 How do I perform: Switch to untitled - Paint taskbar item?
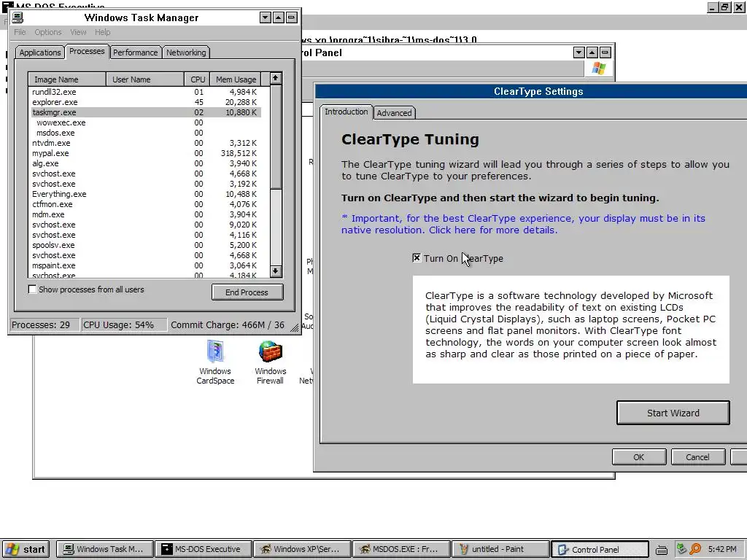click(500, 549)
